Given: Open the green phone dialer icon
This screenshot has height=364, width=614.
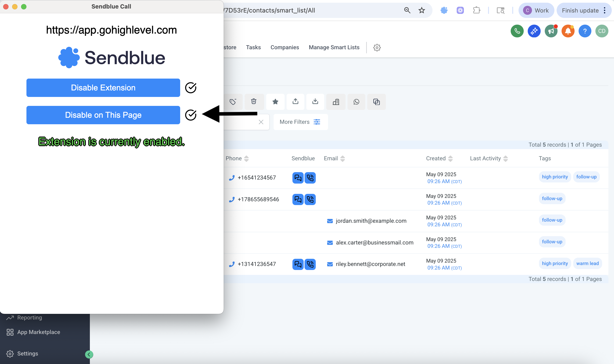Looking at the screenshot, I should pos(517,31).
